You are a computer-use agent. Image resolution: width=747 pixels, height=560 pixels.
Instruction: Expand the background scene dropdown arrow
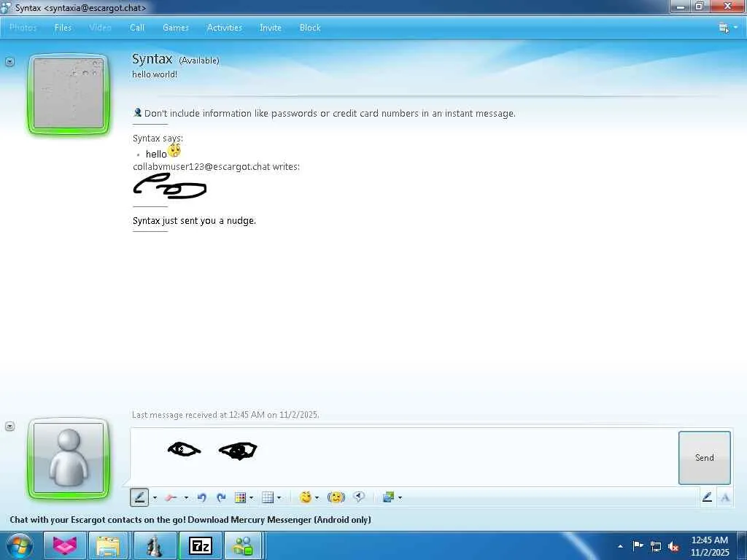pos(400,498)
